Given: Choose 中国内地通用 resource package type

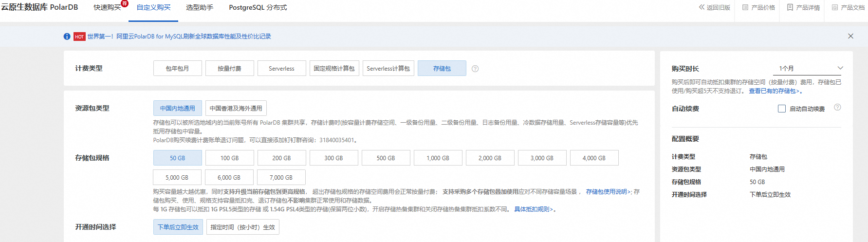Looking at the screenshot, I should coord(178,108).
